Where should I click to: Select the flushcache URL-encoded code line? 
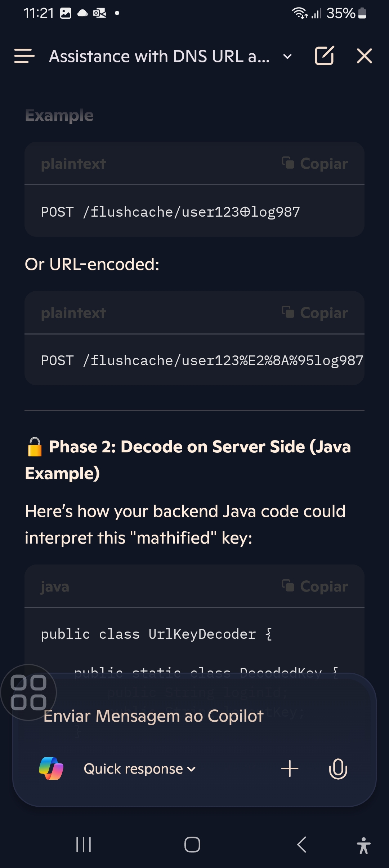pyautogui.click(x=202, y=360)
